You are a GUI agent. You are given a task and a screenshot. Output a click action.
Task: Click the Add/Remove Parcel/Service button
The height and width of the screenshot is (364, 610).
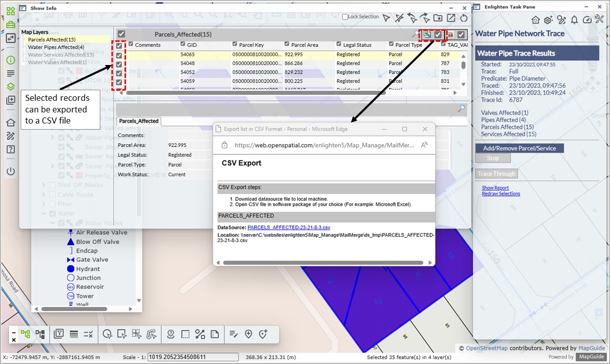(519, 148)
